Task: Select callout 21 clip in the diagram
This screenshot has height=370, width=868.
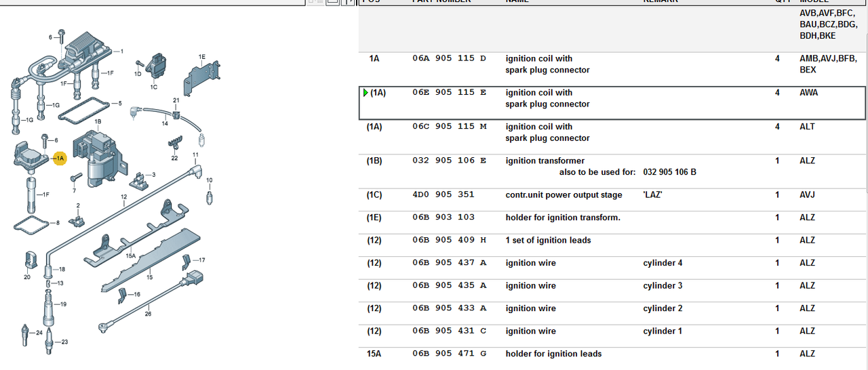Action: (176, 100)
